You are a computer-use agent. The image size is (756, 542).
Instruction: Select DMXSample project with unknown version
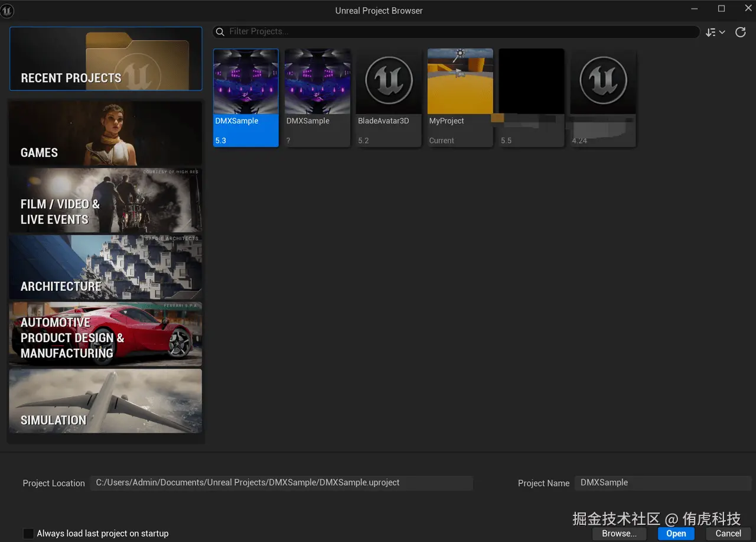click(317, 98)
